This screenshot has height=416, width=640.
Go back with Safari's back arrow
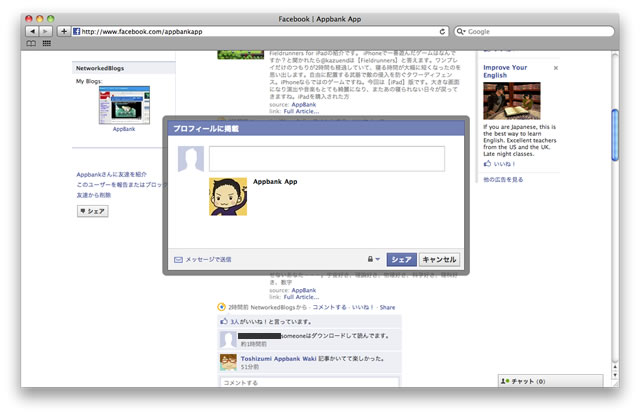pyautogui.click(x=32, y=31)
